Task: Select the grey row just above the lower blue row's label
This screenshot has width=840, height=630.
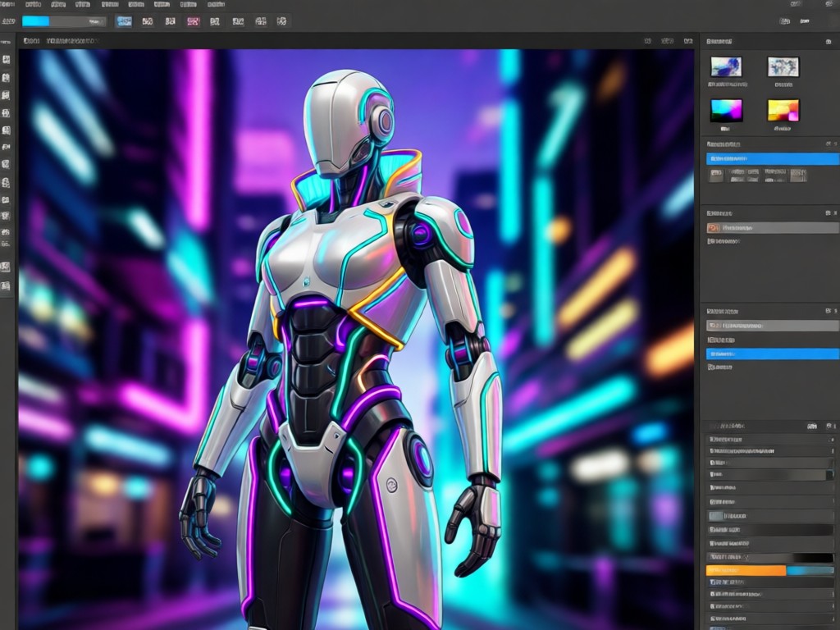Action: (773, 325)
